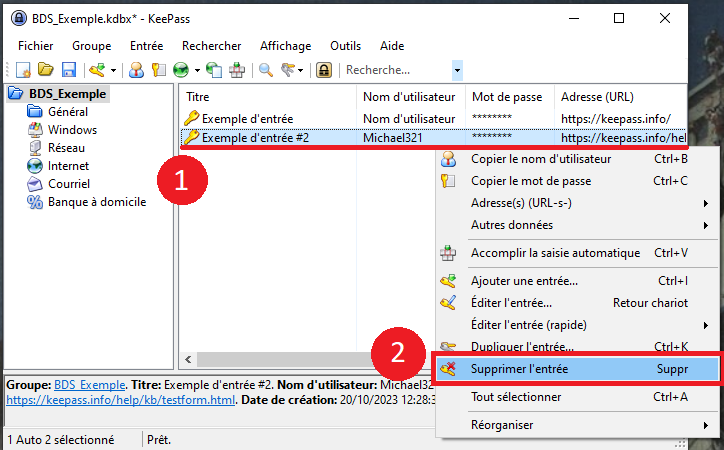Open the URL globe dropdown arrow

[x=197, y=71]
